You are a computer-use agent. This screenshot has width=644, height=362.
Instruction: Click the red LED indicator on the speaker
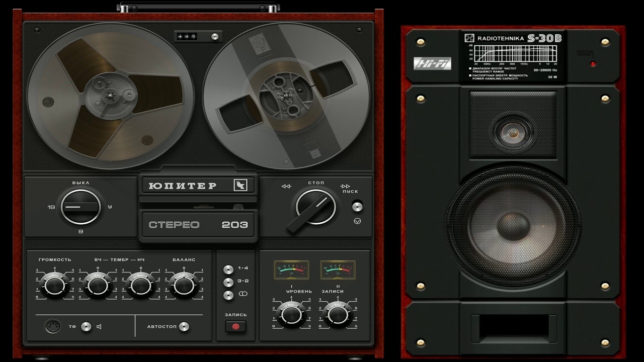click(593, 64)
